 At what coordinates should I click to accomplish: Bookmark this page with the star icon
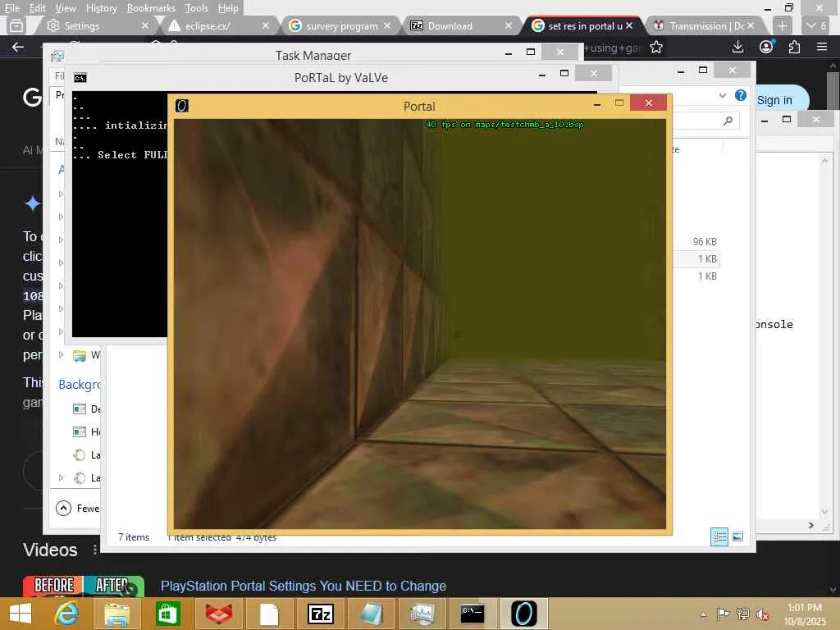[x=655, y=47]
